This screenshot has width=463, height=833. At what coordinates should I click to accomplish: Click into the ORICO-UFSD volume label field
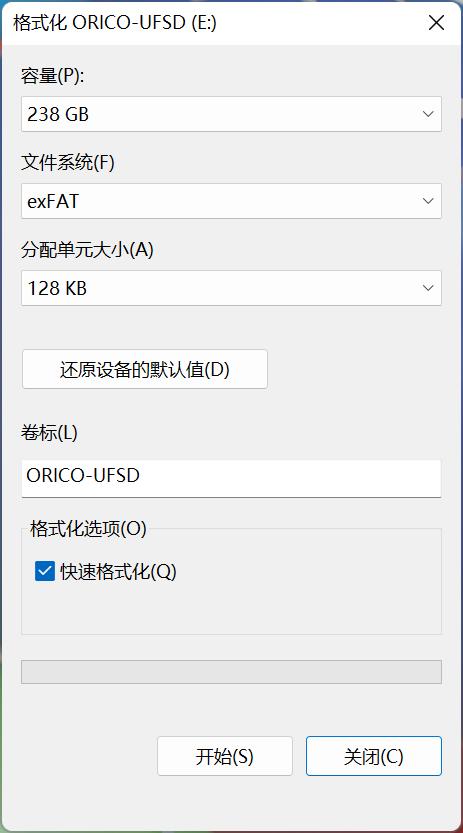[x=232, y=479]
